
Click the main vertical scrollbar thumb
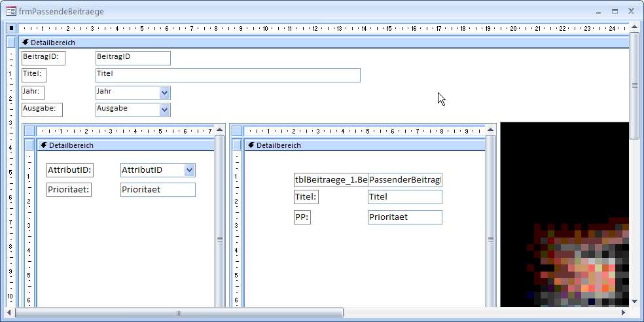tap(634, 85)
